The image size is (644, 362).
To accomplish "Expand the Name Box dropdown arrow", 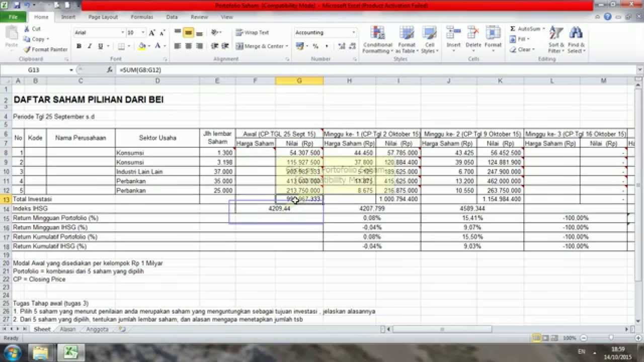I will 71,70.
